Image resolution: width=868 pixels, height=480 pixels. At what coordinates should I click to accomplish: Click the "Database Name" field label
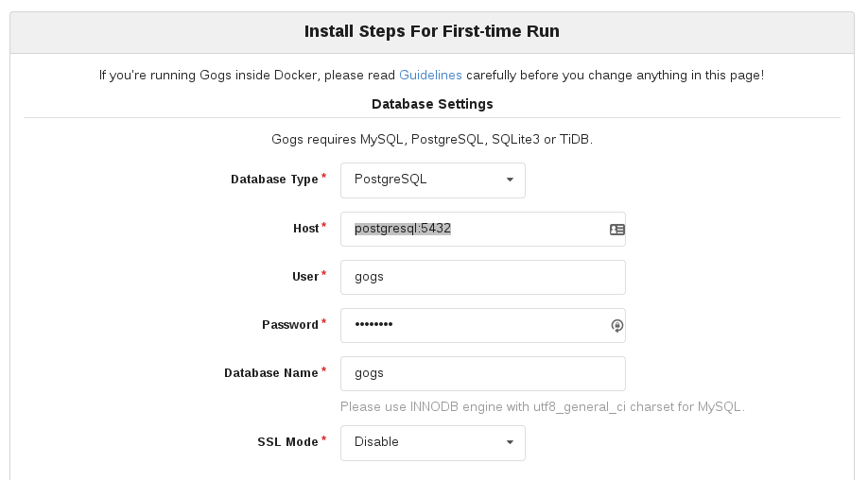click(x=271, y=373)
